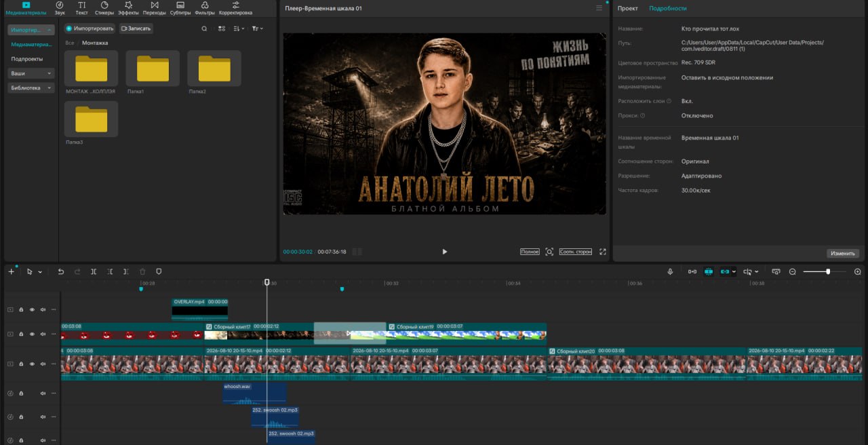The width and height of the screenshot is (868, 445).
Task: Open the filter dropdown in media panel
Action: click(x=257, y=28)
